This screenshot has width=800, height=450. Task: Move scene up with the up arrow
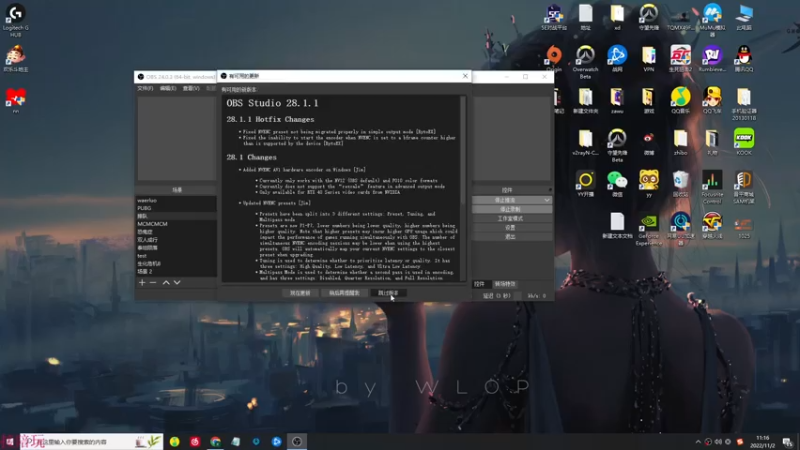(166, 282)
